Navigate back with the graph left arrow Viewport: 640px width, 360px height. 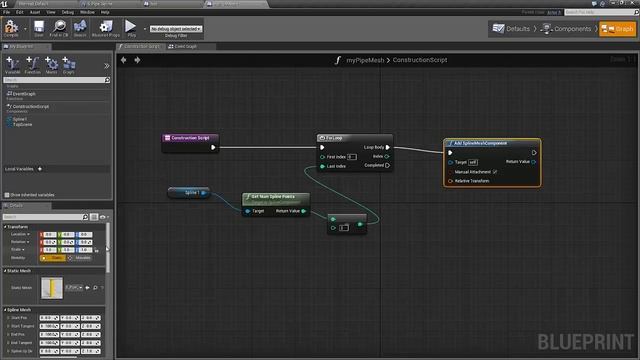124,60
